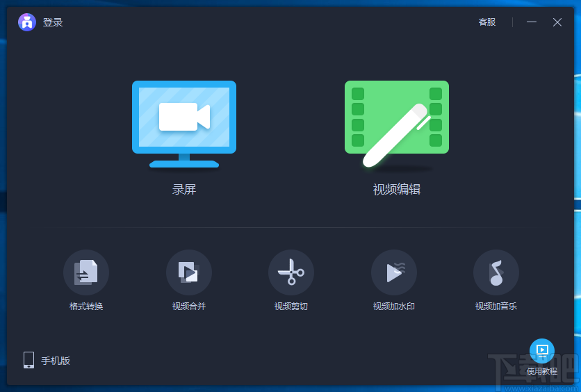Open the 手机版 mobile version link
The image size is (581, 392).
(56, 361)
